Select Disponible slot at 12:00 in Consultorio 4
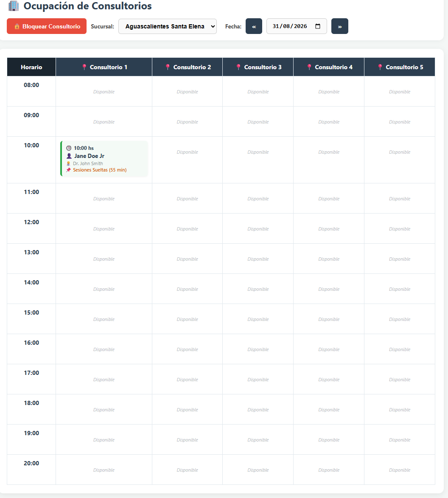The height and width of the screenshot is (498, 448). [329, 229]
